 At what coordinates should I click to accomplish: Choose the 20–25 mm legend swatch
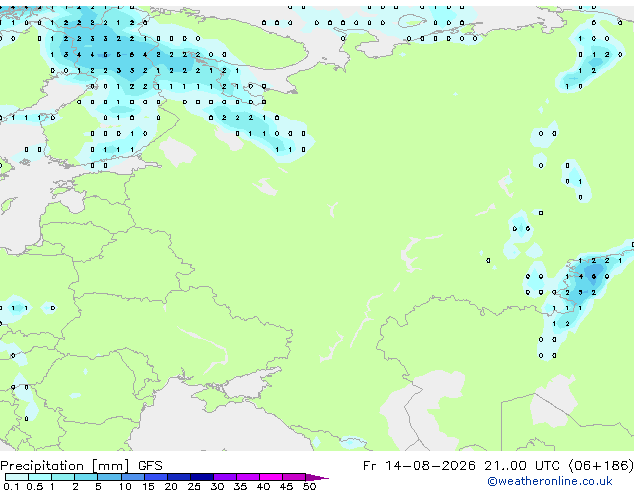(178, 477)
